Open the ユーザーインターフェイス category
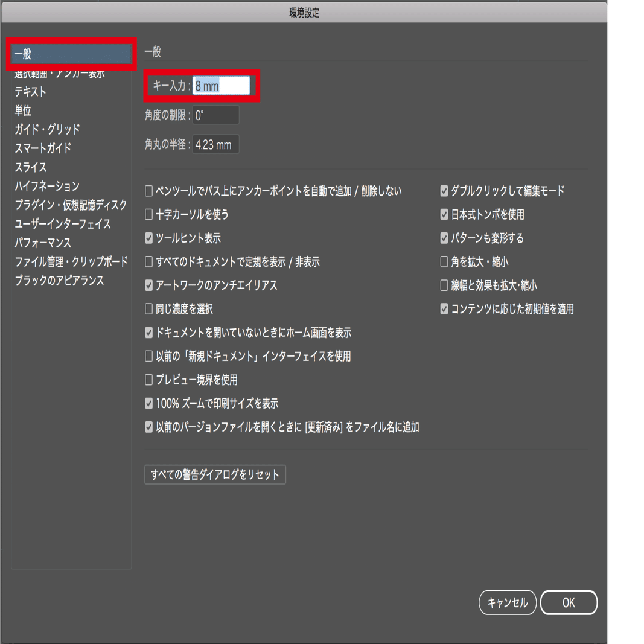Image resolution: width=644 pixels, height=644 pixels. (x=63, y=224)
